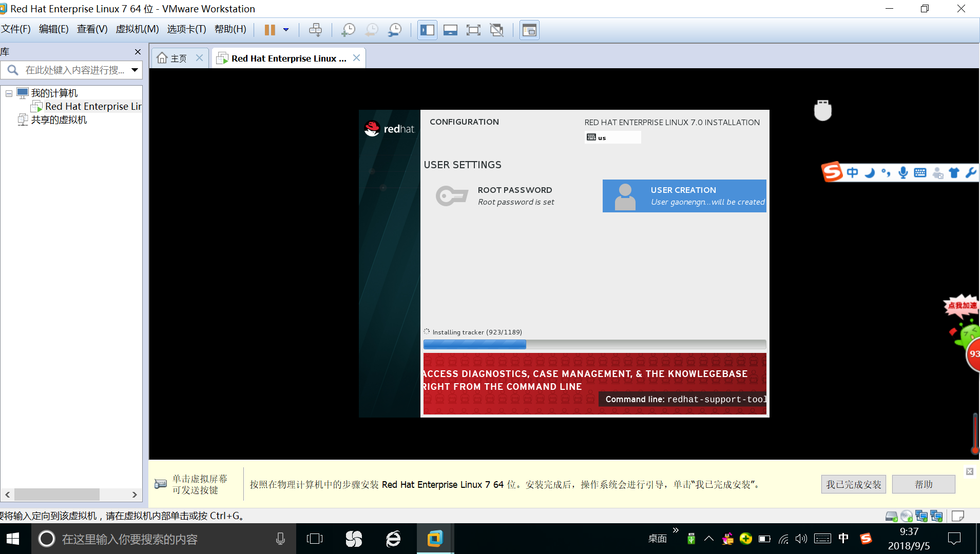Image resolution: width=980 pixels, height=554 pixels.
Task: Open the 虚拟机(M) menu
Action: pos(137,29)
